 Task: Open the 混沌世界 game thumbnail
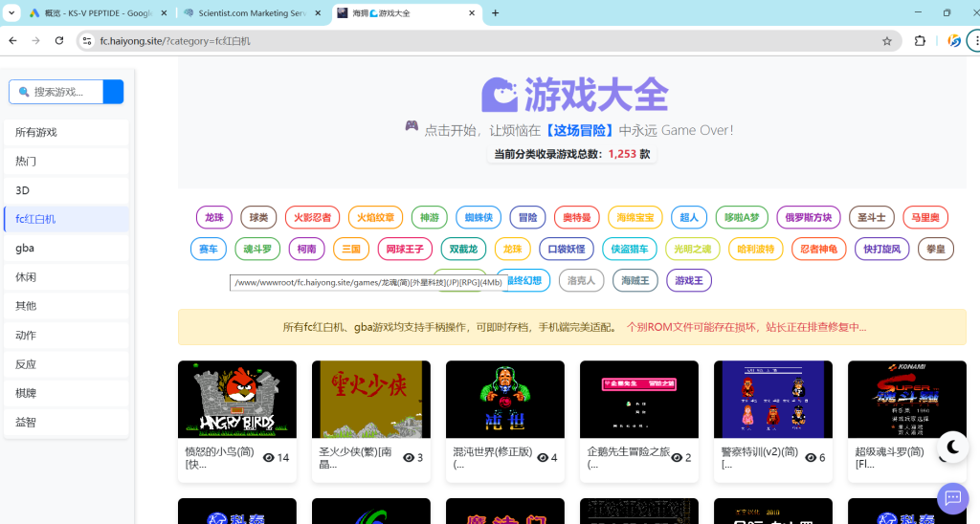[x=505, y=399]
